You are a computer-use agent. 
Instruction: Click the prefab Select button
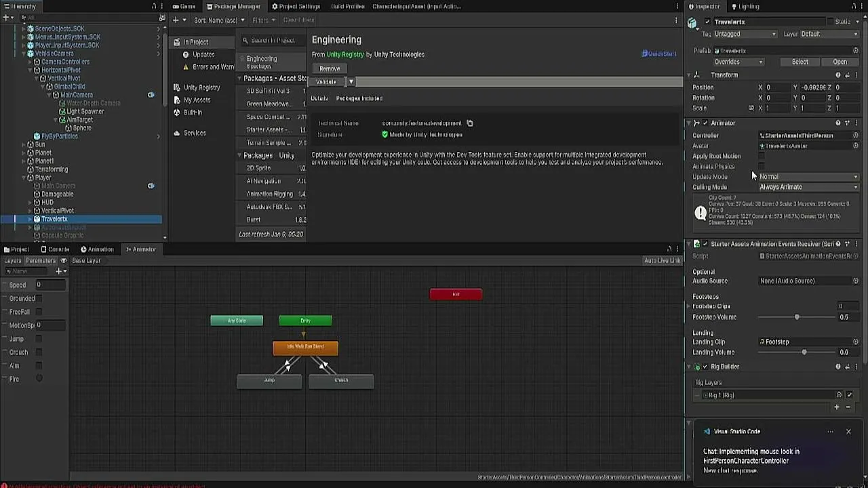(800, 62)
